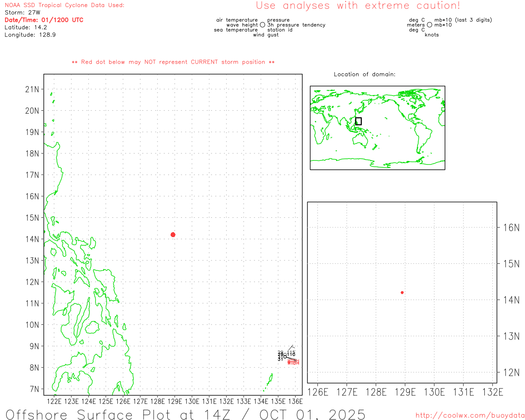Click the world overview map thumbnail
This screenshot has height=420, width=525.
[x=377, y=128]
